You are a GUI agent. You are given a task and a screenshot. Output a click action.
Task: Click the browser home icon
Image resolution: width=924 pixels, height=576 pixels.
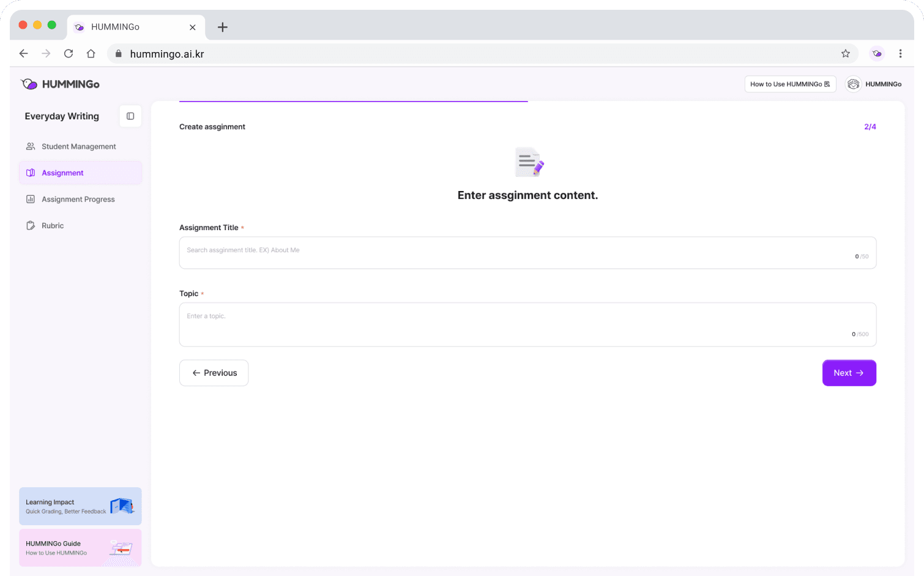(91, 53)
